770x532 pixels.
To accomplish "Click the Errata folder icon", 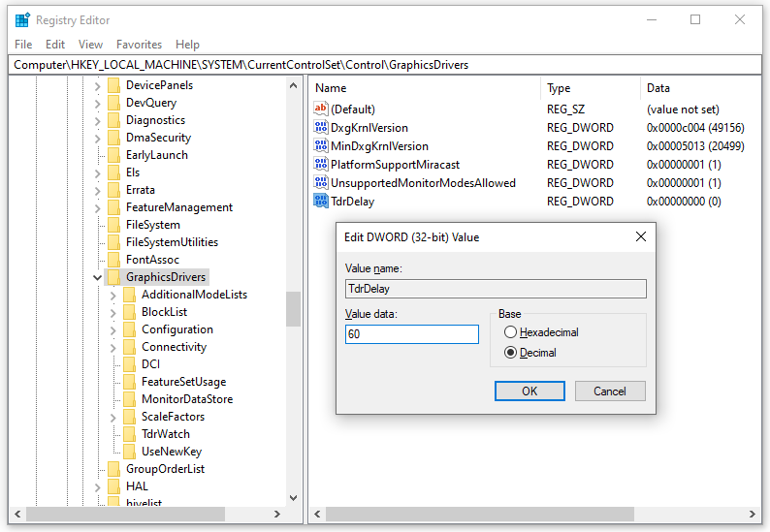I will (x=113, y=190).
